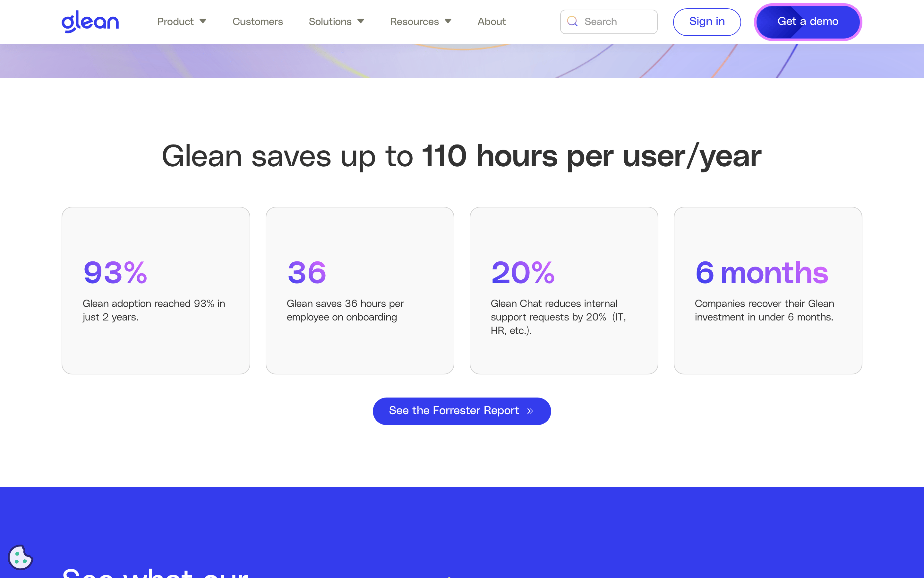
Task: Click 'Glean adoption reached 93%' description
Action: (154, 310)
